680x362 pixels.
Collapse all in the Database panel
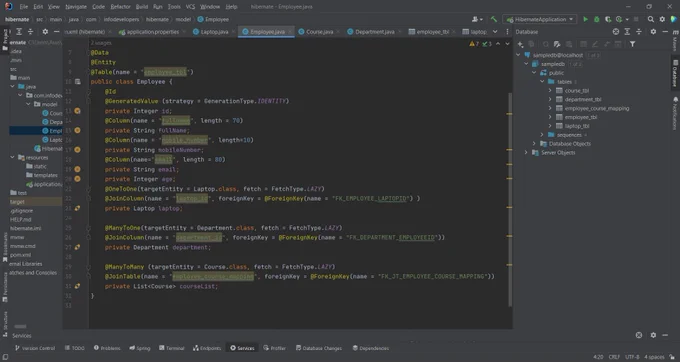tap(638, 32)
